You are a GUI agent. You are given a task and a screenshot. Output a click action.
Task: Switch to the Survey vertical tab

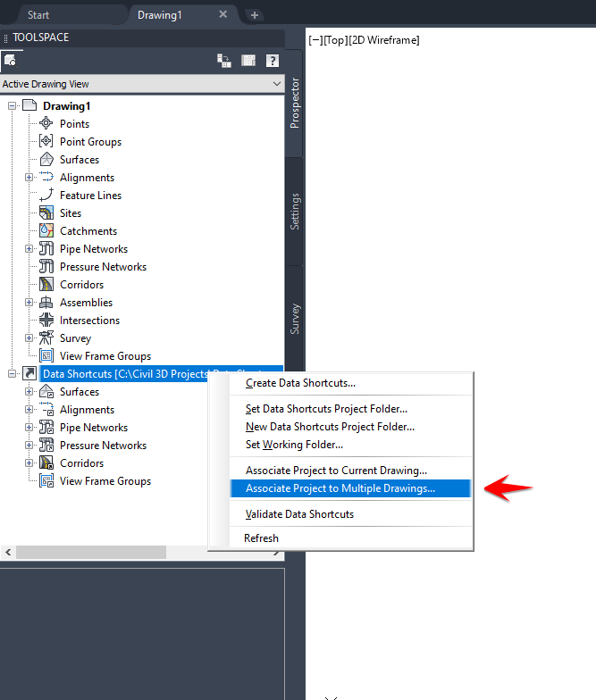(294, 320)
